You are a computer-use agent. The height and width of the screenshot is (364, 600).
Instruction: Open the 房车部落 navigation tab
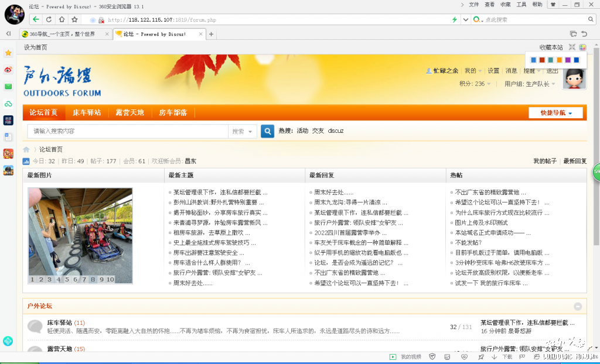pyautogui.click(x=173, y=112)
